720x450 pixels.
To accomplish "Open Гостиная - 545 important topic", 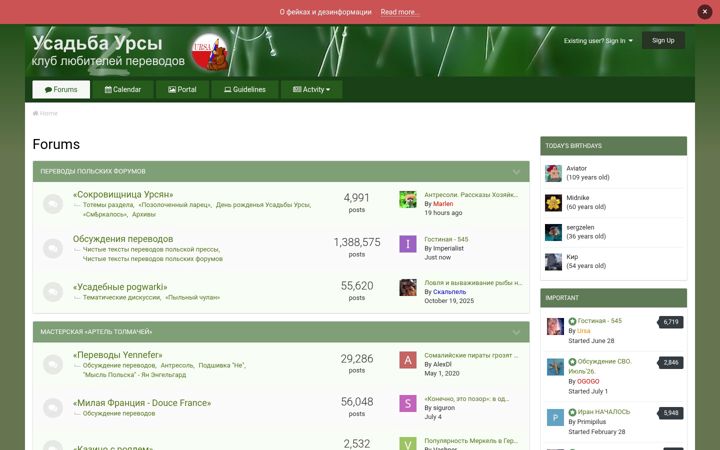I will [x=600, y=321].
